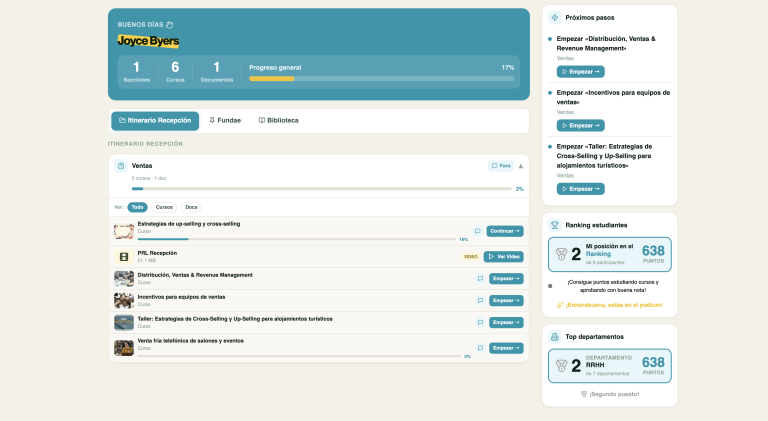The width and height of the screenshot is (768, 421).
Task: Click the Ventas section progress bar
Action: 322,188
